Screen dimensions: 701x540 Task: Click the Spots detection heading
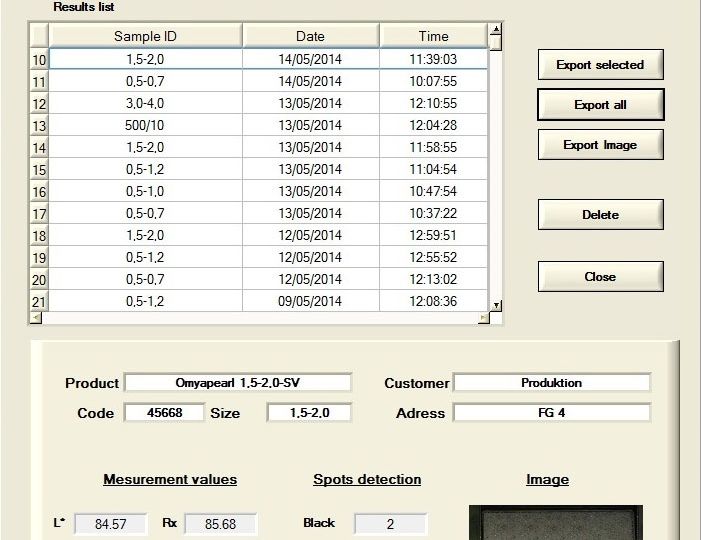(367, 479)
